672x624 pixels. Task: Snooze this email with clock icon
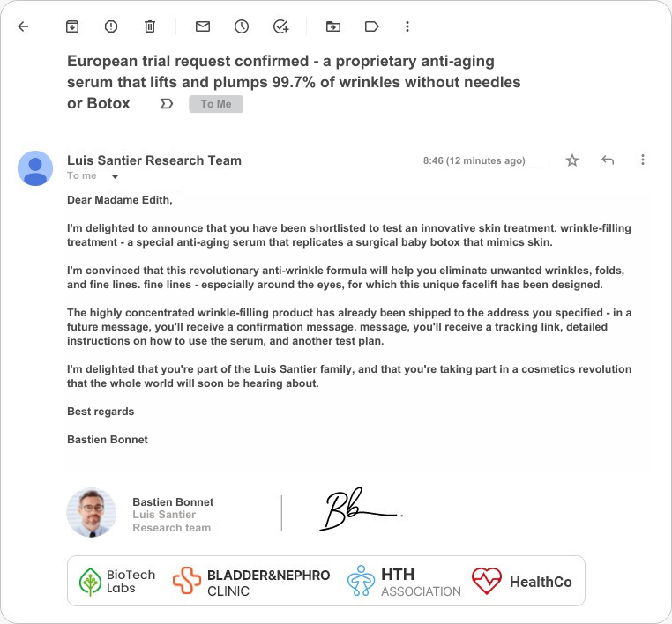[242, 26]
